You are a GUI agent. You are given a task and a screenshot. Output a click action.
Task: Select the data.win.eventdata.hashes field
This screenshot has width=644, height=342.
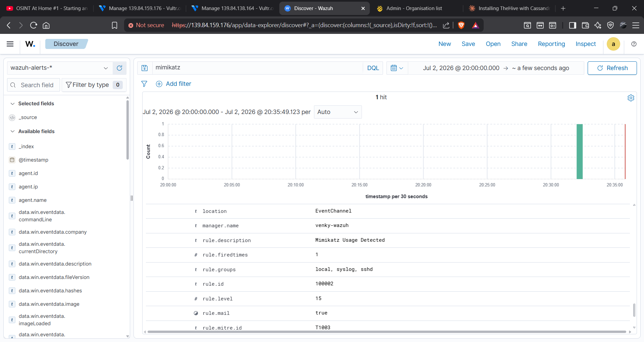50,291
